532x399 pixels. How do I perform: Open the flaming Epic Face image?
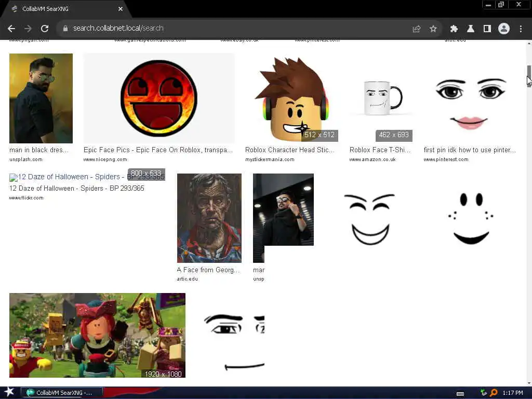[159, 98]
